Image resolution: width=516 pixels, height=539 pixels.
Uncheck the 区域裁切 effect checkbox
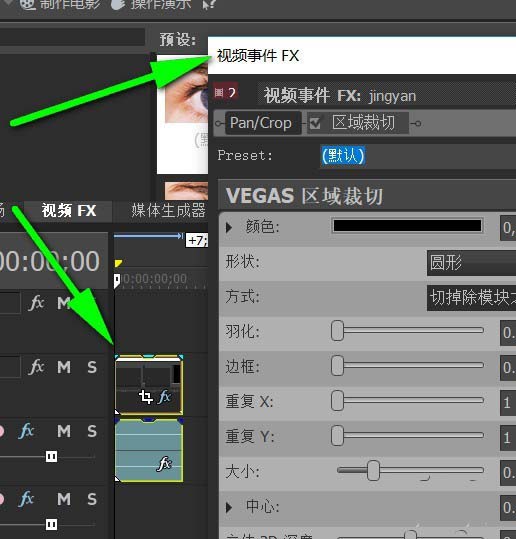[315, 123]
